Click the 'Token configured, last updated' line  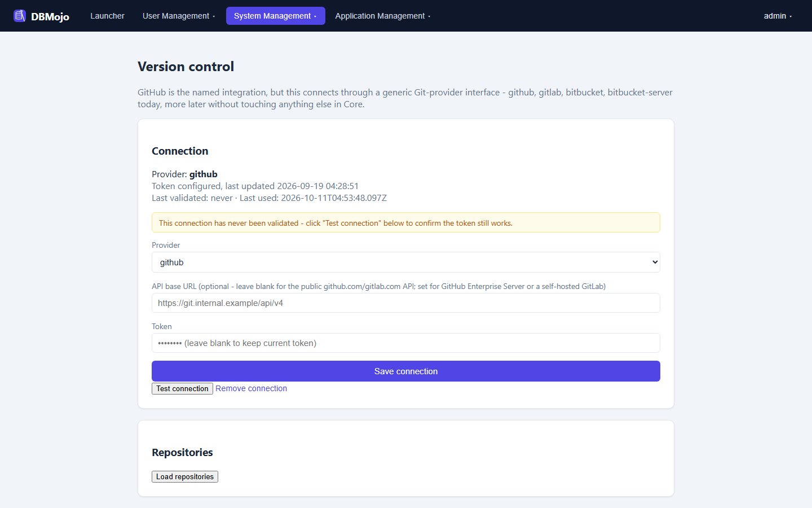(x=255, y=186)
